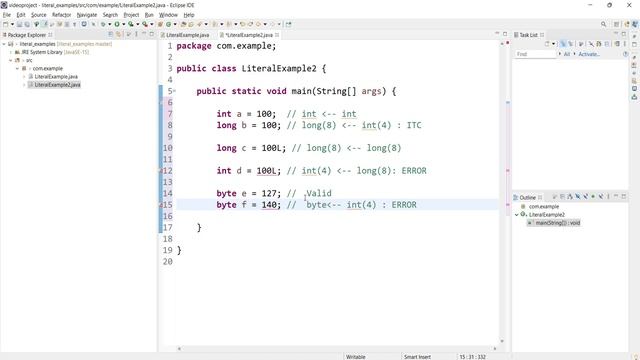640x360 pixels.
Task: Click Collapse All in Package Explorer
Action: (111, 35)
